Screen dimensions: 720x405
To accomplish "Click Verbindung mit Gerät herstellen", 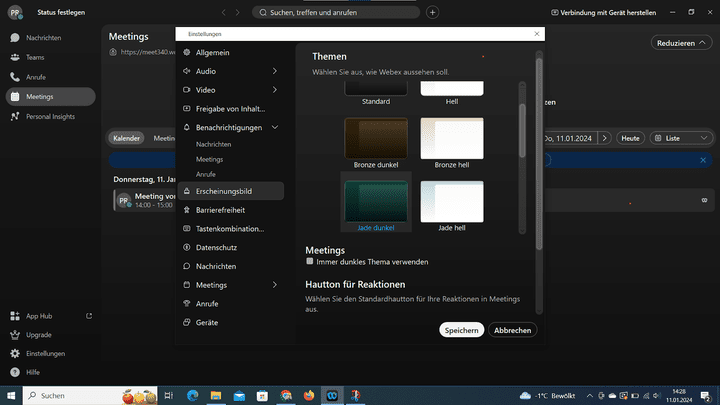I will [x=603, y=12].
